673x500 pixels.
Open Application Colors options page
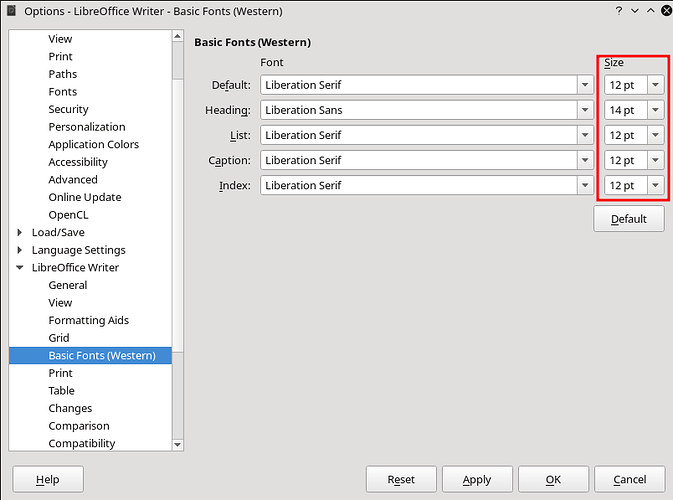pyautogui.click(x=94, y=144)
